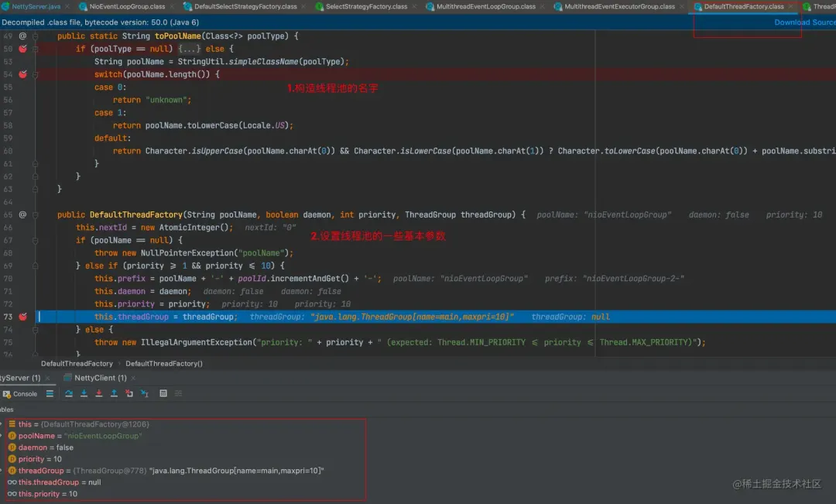Open the Evaluate Expression calculator icon
Viewport: 836px width, 504px height.
coord(163,393)
